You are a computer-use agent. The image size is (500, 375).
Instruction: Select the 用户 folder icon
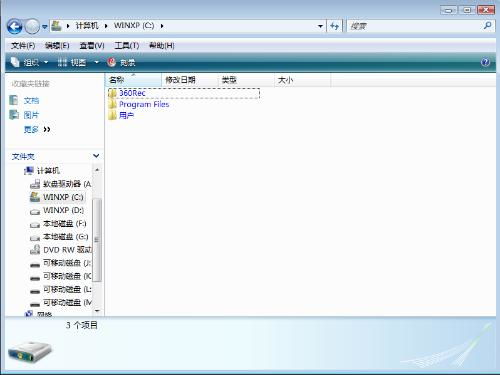coord(112,116)
